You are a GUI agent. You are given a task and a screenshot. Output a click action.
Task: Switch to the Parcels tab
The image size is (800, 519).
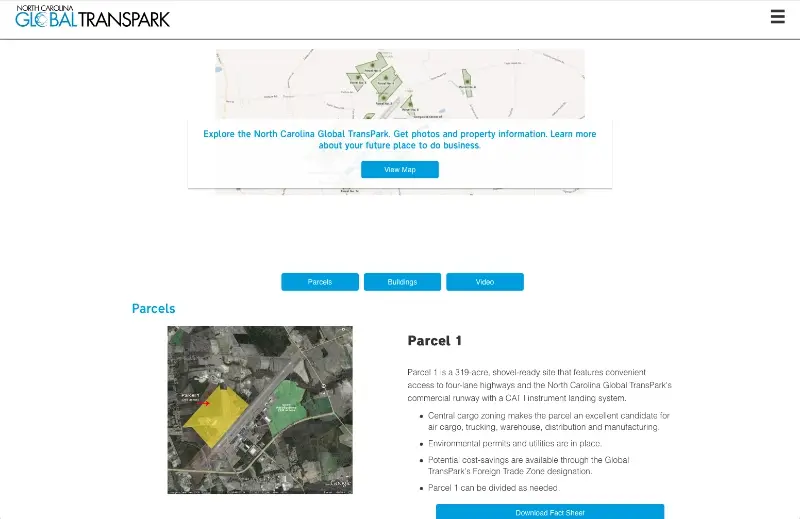(x=319, y=282)
